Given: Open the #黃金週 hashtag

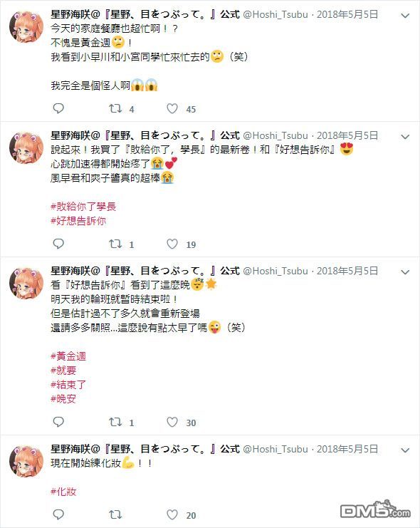Looking at the screenshot, I should [68, 356].
